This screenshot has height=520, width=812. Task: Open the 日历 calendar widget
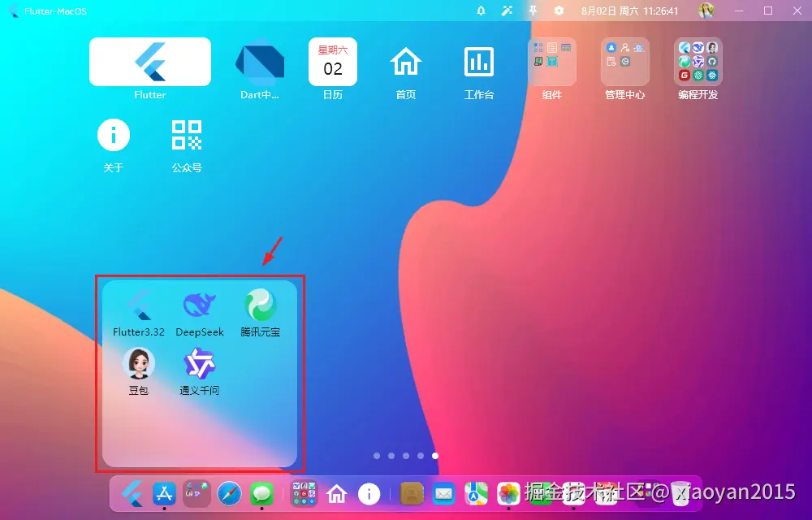(332, 62)
